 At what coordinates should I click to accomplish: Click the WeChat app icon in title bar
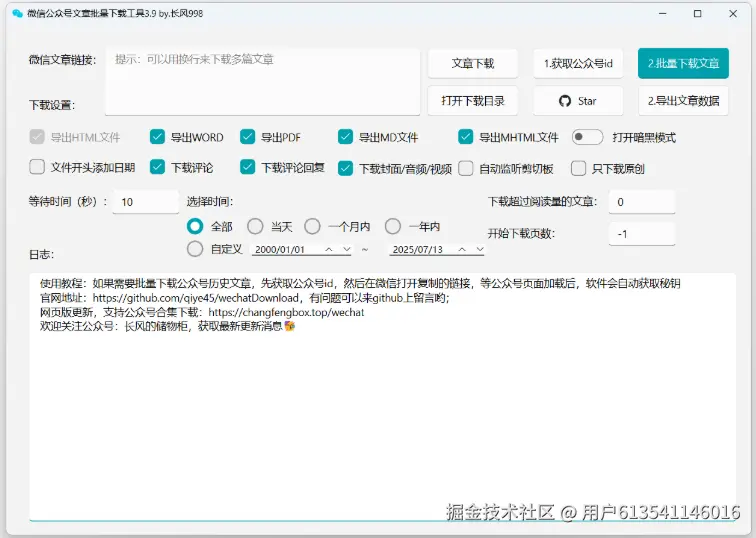tap(17, 13)
